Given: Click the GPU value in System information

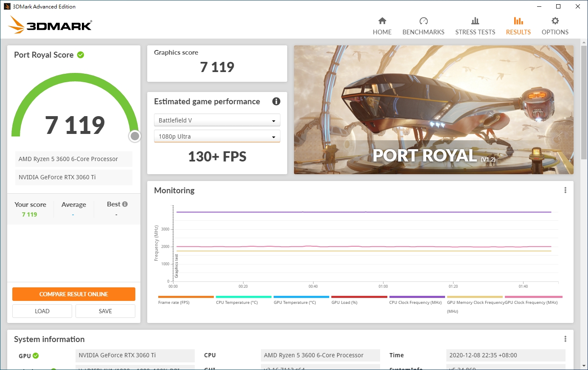Looking at the screenshot, I should pyautogui.click(x=135, y=355).
